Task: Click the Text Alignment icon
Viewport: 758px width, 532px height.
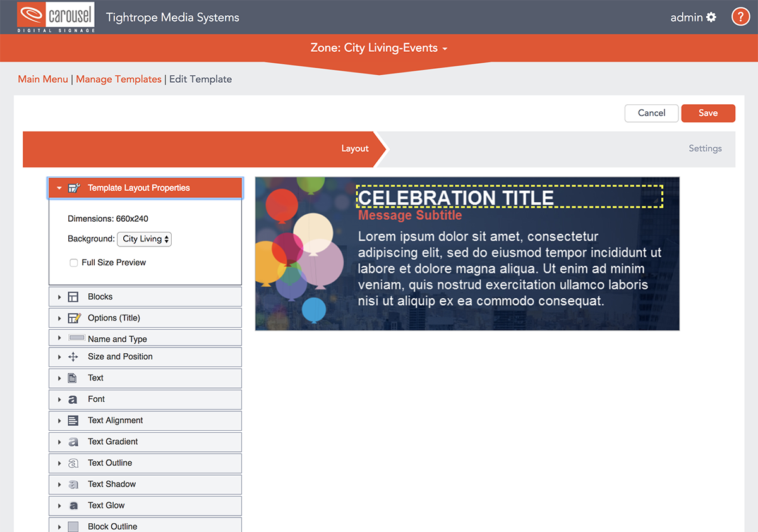Action: (x=73, y=421)
